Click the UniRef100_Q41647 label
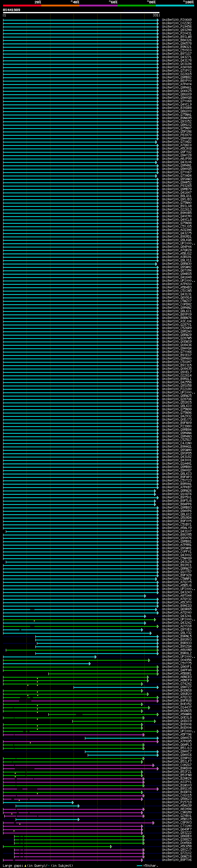The width and height of the screenshot is (197, 868). pos(177,193)
